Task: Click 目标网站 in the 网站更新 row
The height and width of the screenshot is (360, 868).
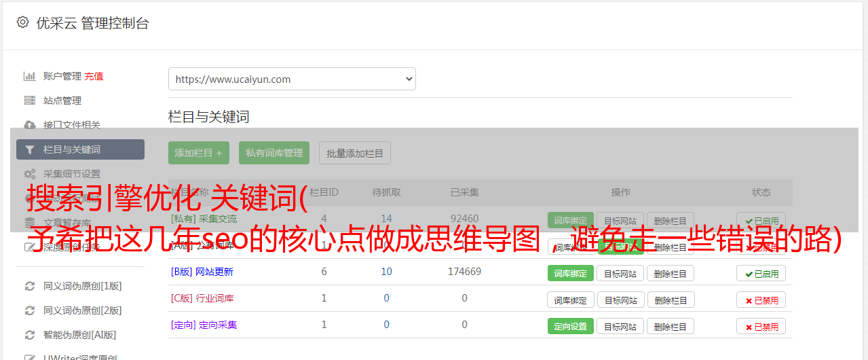Action: click(x=620, y=273)
